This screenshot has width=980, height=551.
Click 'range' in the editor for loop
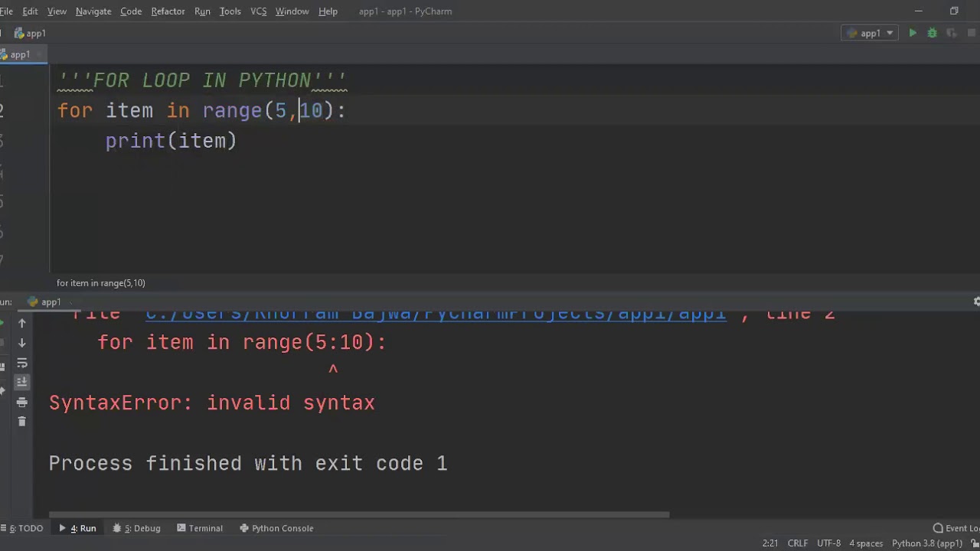point(233,111)
